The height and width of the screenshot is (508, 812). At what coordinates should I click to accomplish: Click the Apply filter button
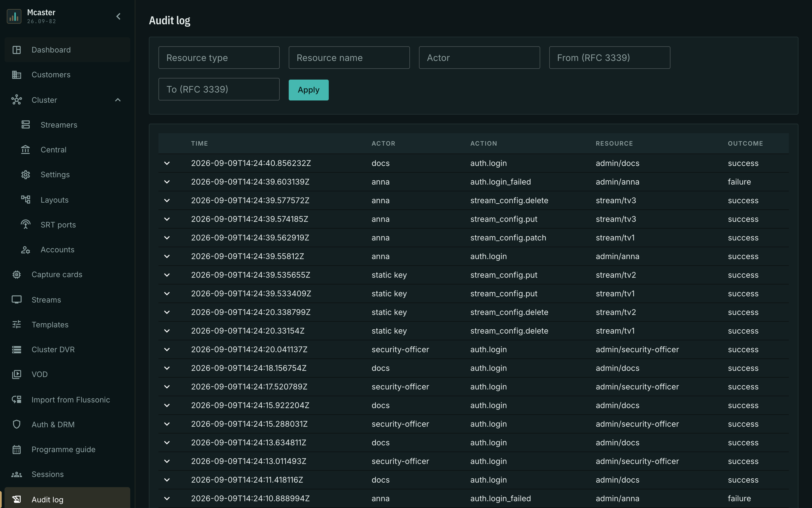click(308, 90)
